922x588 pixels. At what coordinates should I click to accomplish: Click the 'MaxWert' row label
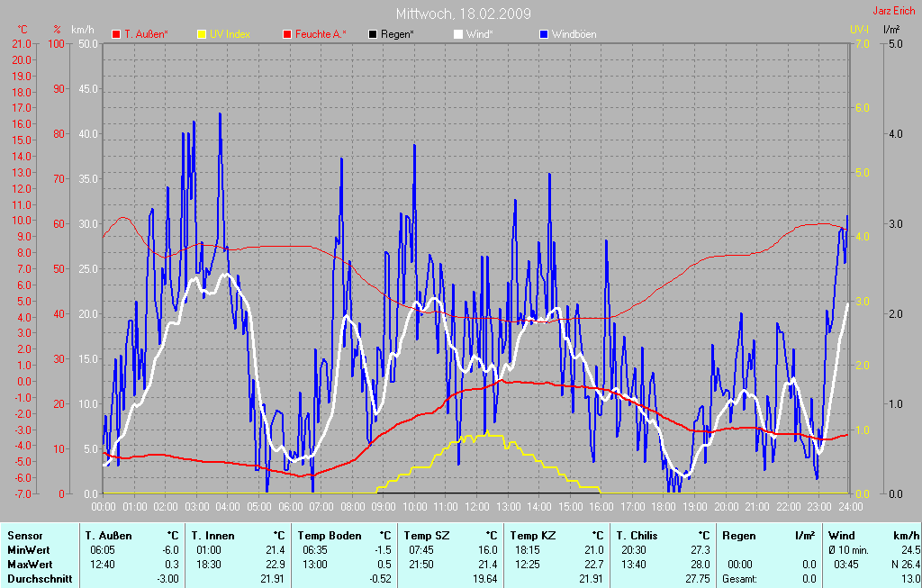point(30,565)
